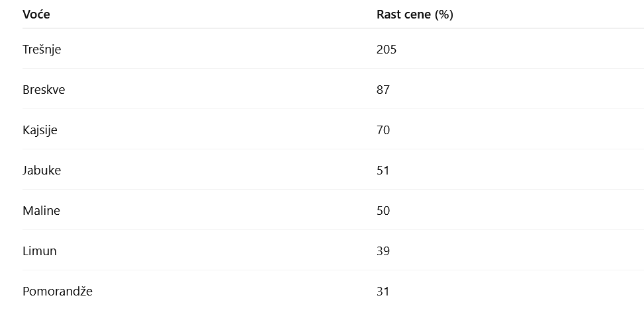Image resolution: width=644 pixels, height=316 pixels.
Task: Click the 70 price growth value
Action: pos(383,130)
